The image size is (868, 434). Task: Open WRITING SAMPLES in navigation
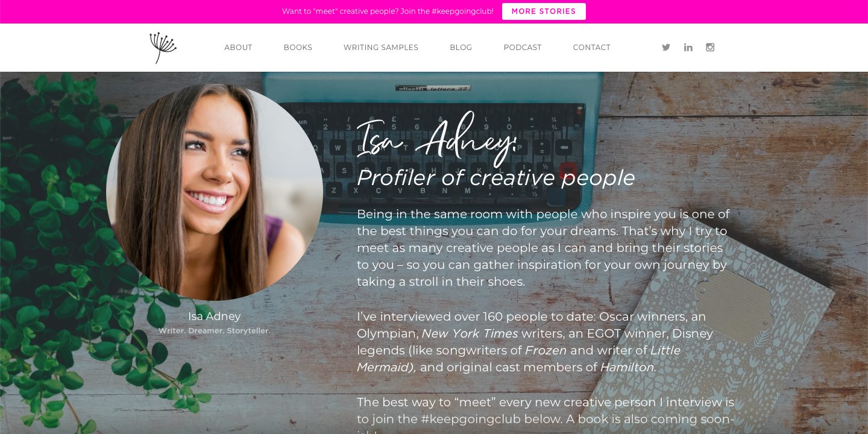(381, 48)
